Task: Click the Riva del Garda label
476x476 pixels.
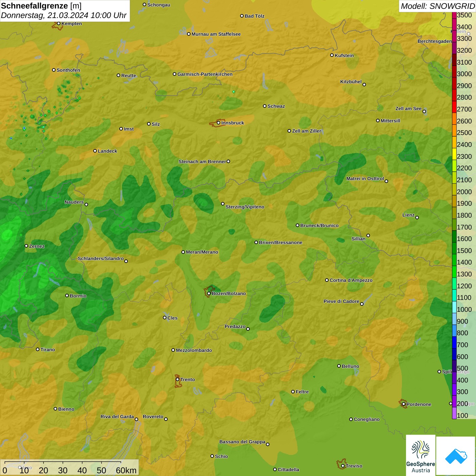Action: (x=117, y=417)
